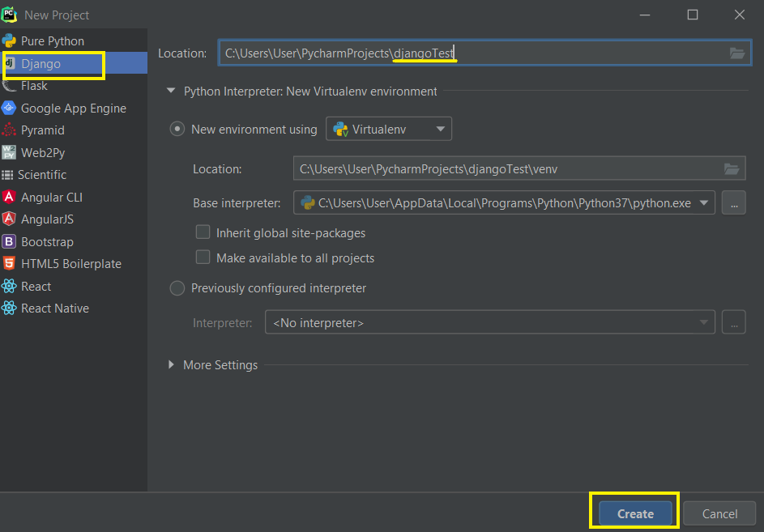Choose AngularJS project type
Image resolution: width=764 pixels, height=532 pixels.
47,219
